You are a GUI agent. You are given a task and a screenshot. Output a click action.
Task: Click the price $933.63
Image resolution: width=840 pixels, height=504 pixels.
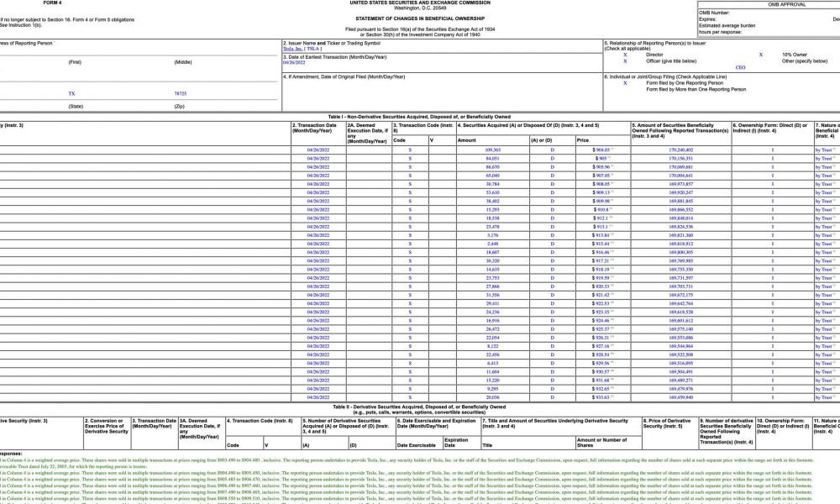click(601, 397)
